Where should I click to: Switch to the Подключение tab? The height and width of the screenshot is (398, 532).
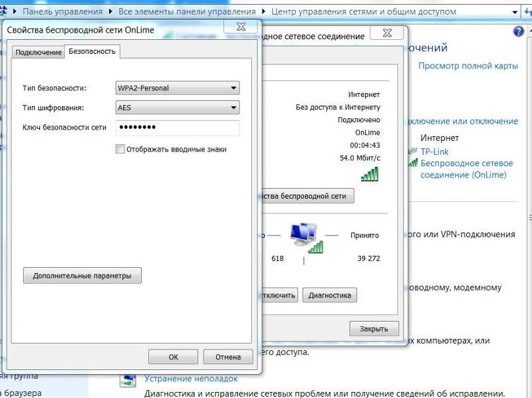coord(39,52)
